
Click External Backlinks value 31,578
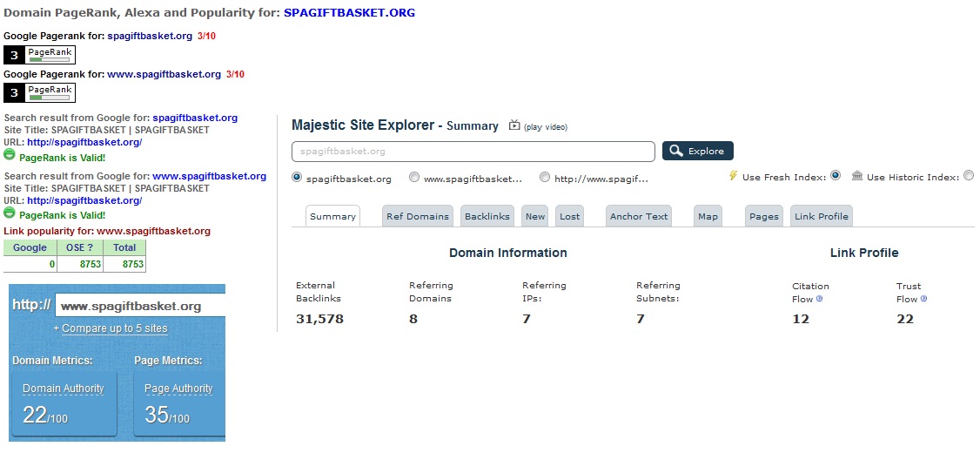(320, 319)
